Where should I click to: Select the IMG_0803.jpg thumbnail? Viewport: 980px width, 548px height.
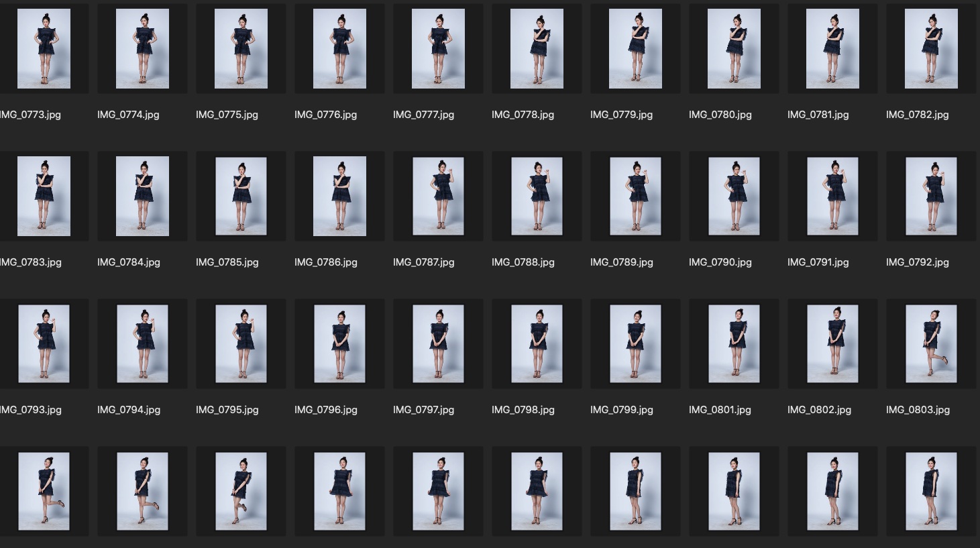pos(931,343)
